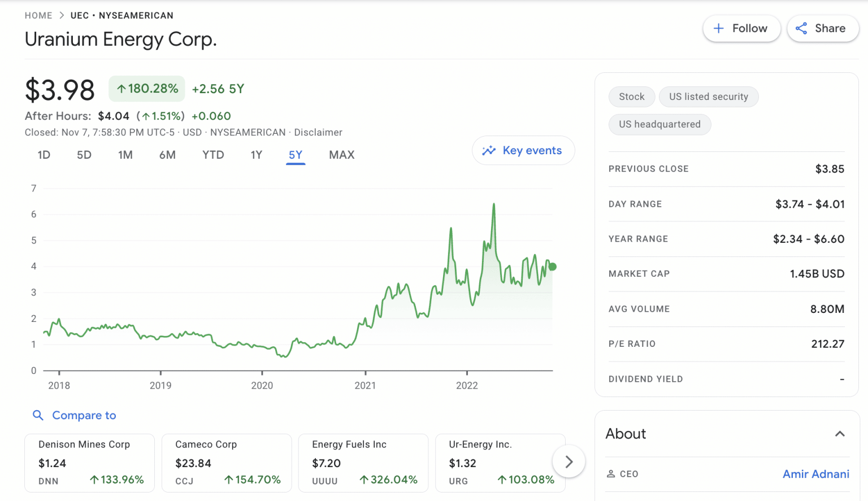
Task: Click the search magnifier beside Compare to
Action: 38,415
